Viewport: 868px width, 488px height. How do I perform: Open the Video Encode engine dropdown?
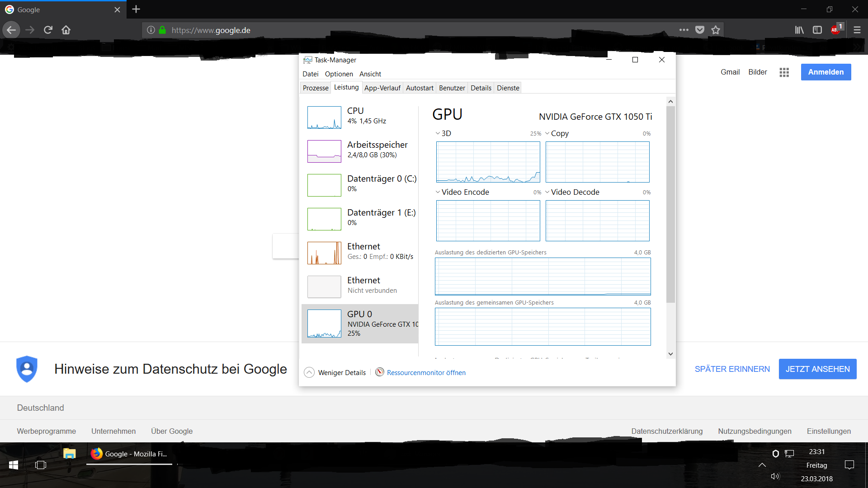(438, 192)
